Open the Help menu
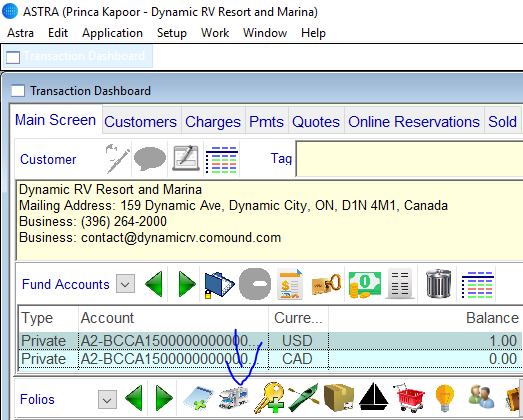 pos(313,33)
